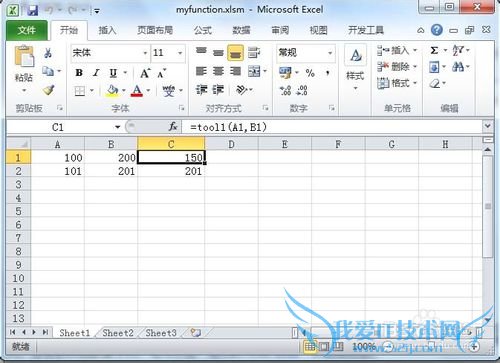Image resolution: width=500 pixels, height=363 pixels.
Task: Align text right
Action: (x=235, y=71)
